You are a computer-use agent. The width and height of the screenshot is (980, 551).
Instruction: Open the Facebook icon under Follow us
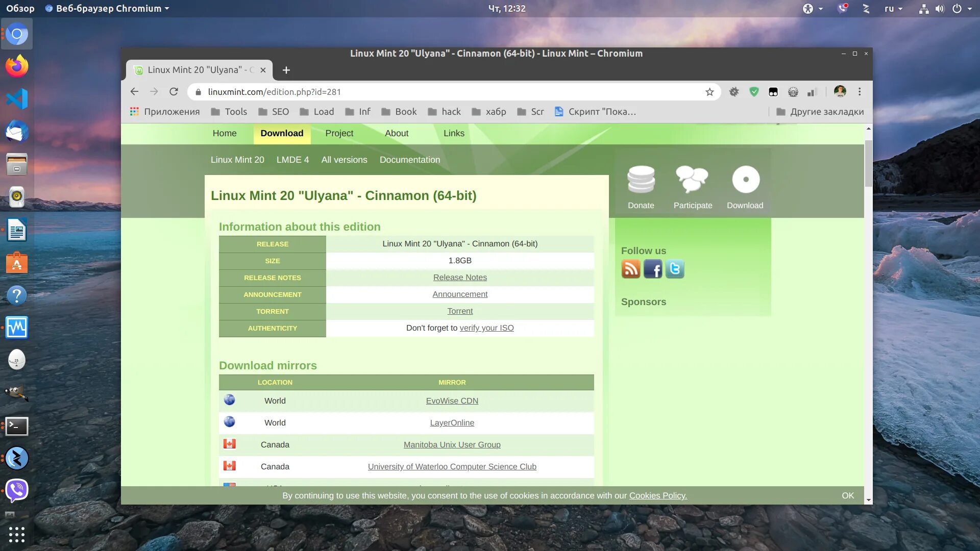coord(653,269)
